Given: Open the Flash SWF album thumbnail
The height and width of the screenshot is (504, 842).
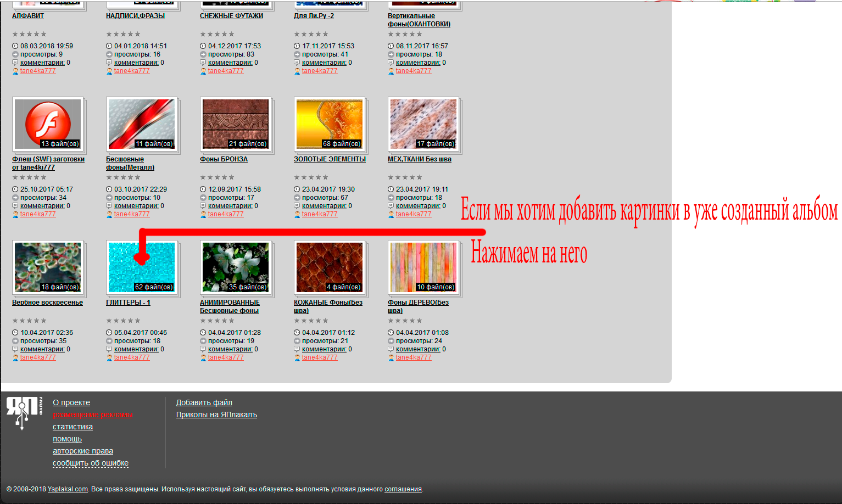Looking at the screenshot, I should [x=48, y=124].
